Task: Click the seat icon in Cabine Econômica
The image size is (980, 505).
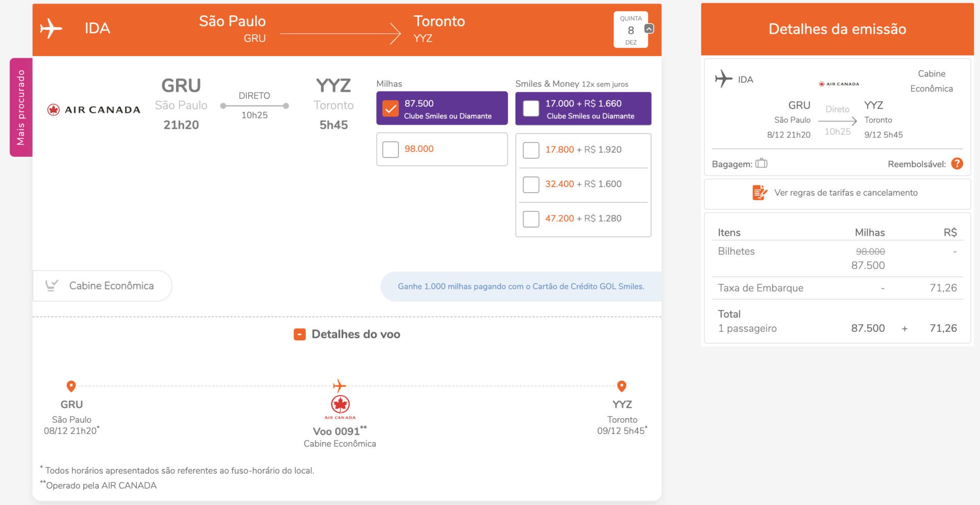Action: click(x=52, y=285)
